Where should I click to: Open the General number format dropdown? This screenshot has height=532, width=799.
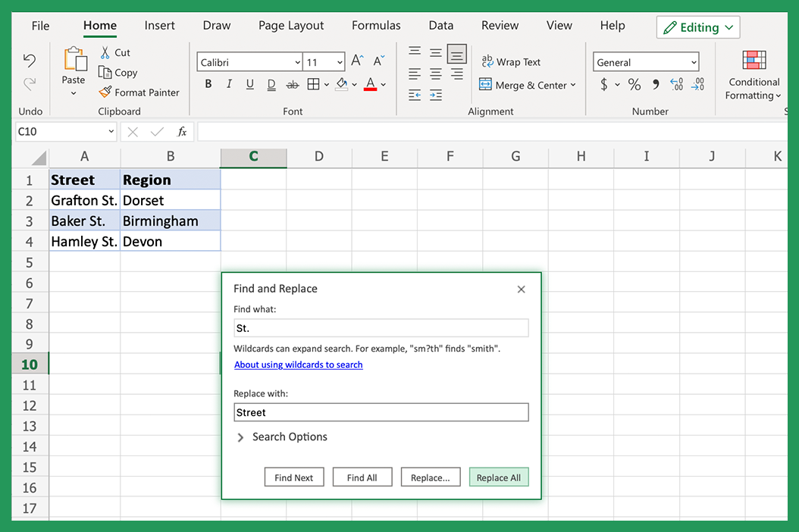click(x=644, y=61)
